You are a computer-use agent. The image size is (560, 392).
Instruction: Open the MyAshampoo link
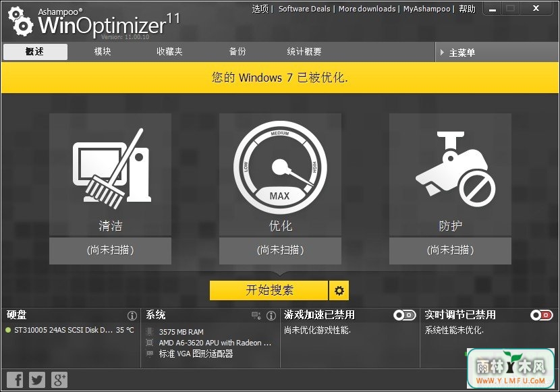(426, 9)
